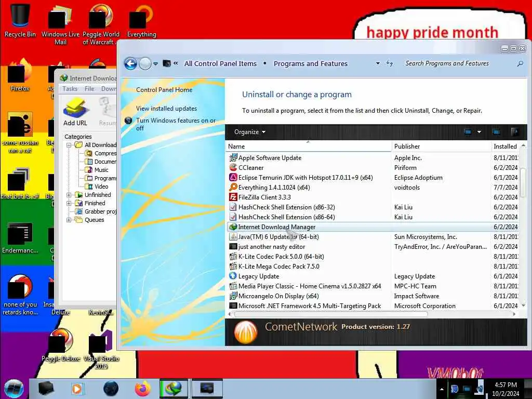Select Internet Download Manager entry icon
This screenshot has height=399, width=532.
[x=233, y=227]
